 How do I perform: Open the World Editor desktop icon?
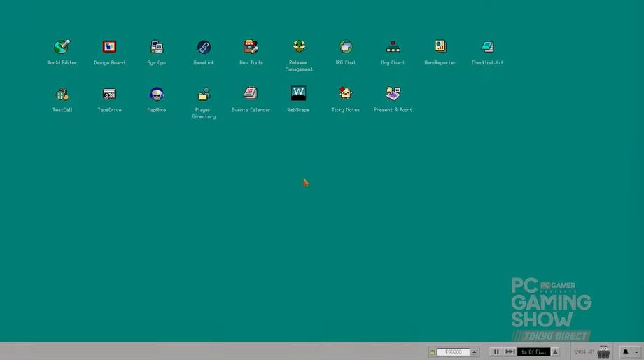tap(62, 47)
